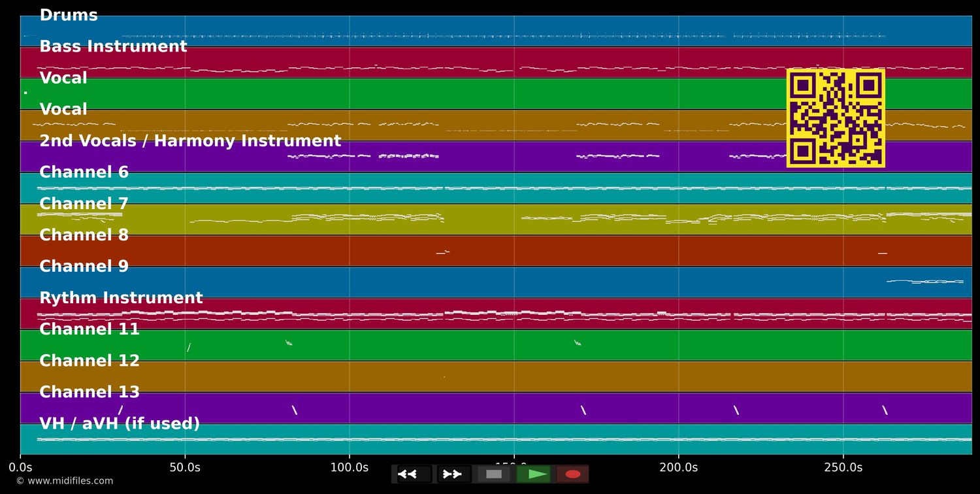Select the Channel 13 track label
Viewport: 980px width, 494px height.
[90, 392]
